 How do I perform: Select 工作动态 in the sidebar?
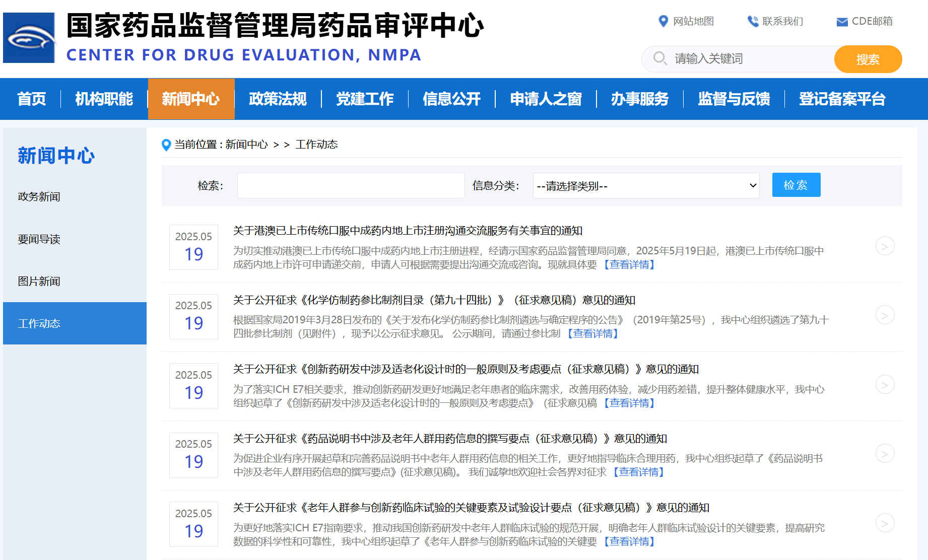[75, 323]
